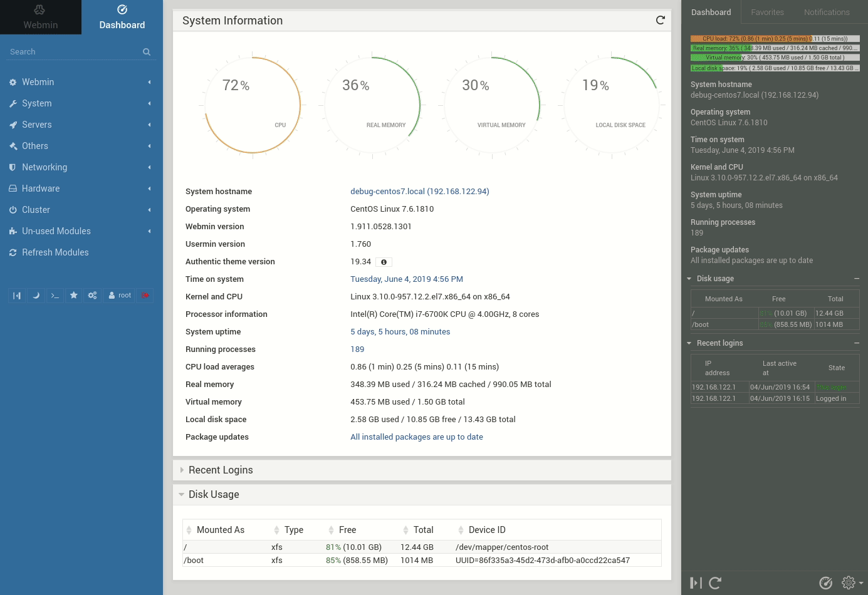Click the search magnifier icon
The height and width of the screenshot is (595, 868).
click(147, 52)
